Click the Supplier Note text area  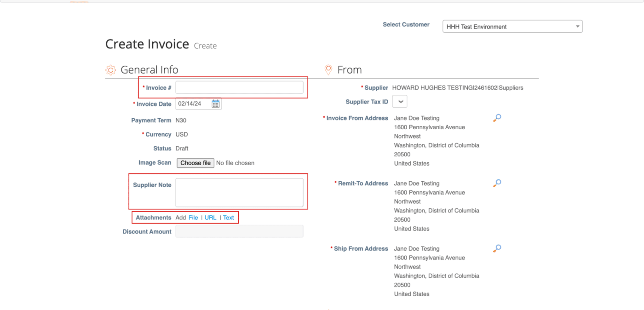click(x=240, y=193)
